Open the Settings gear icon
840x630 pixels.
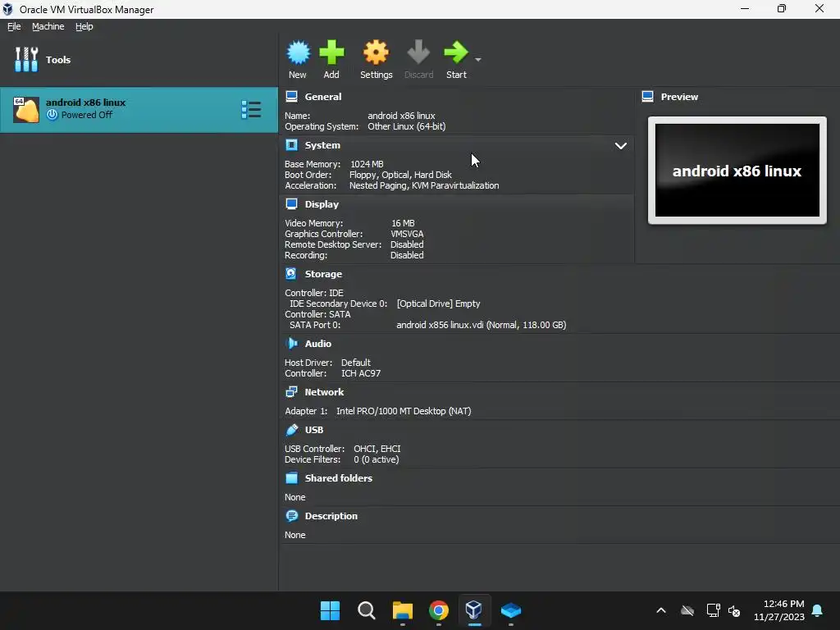pos(376,52)
